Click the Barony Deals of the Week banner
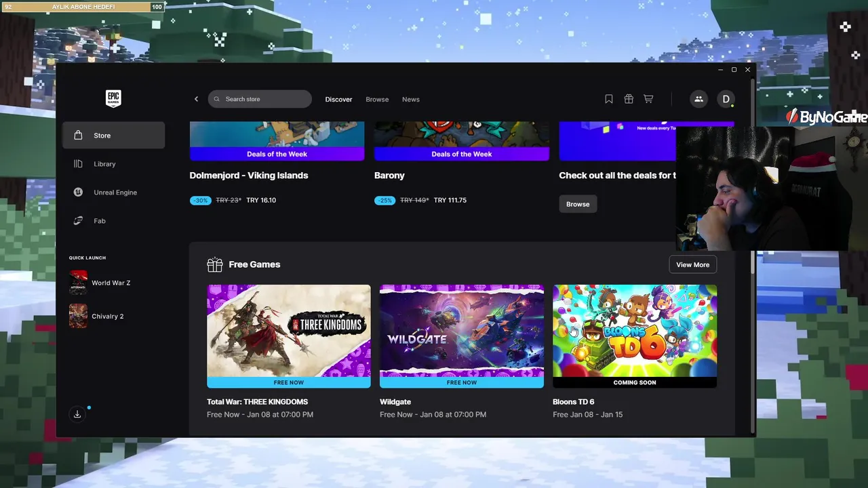Viewport: 868px width, 488px height. (x=462, y=154)
